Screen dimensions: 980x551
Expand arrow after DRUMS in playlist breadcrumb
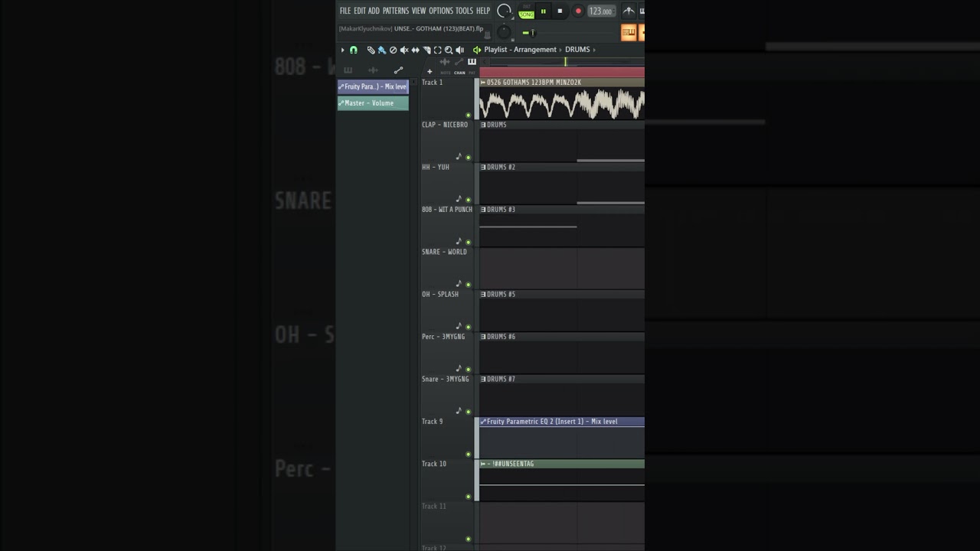click(x=595, y=50)
